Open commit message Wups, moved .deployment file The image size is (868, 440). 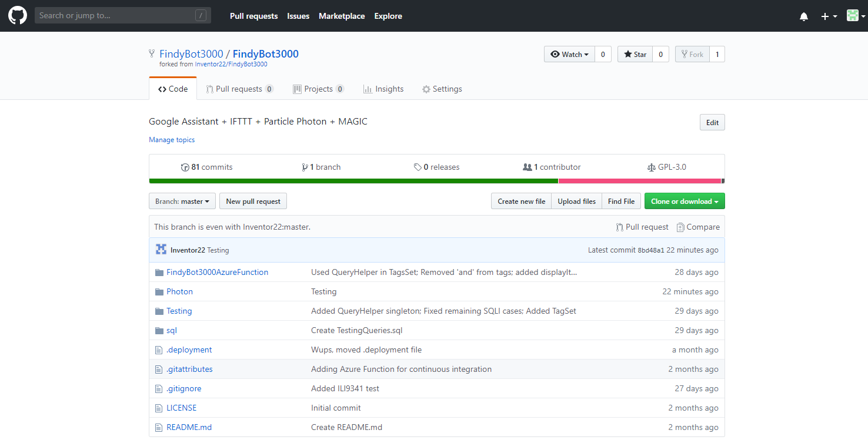(x=366, y=350)
